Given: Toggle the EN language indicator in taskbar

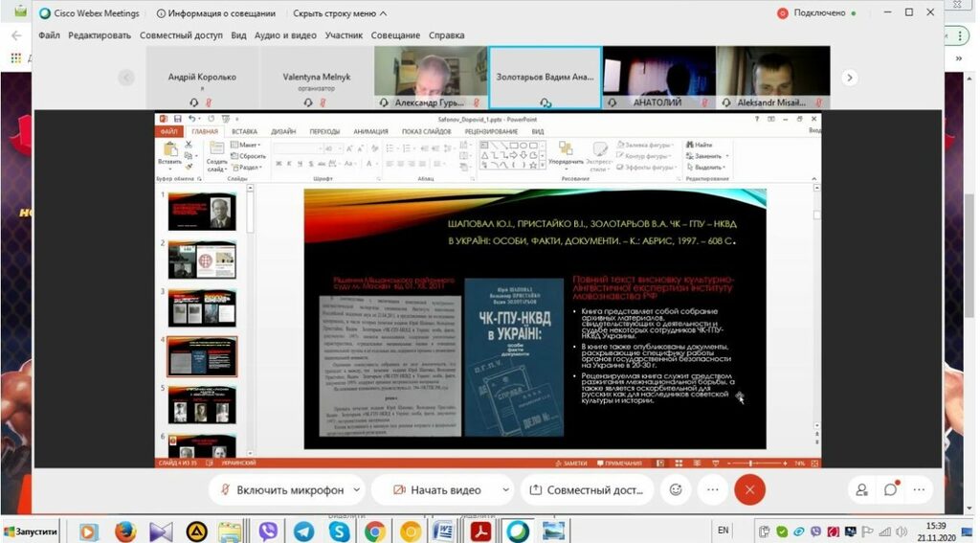Looking at the screenshot, I should (x=723, y=530).
